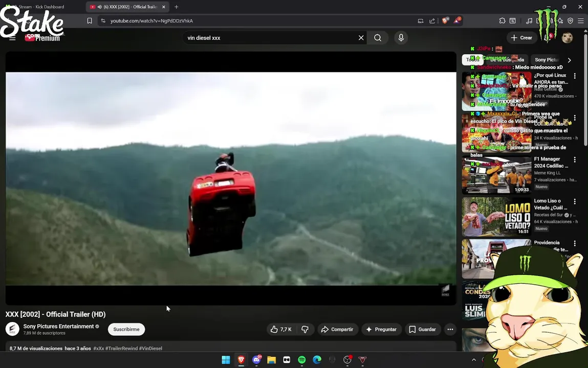Open options for Lomo Liso o Vetado video

(575, 202)
